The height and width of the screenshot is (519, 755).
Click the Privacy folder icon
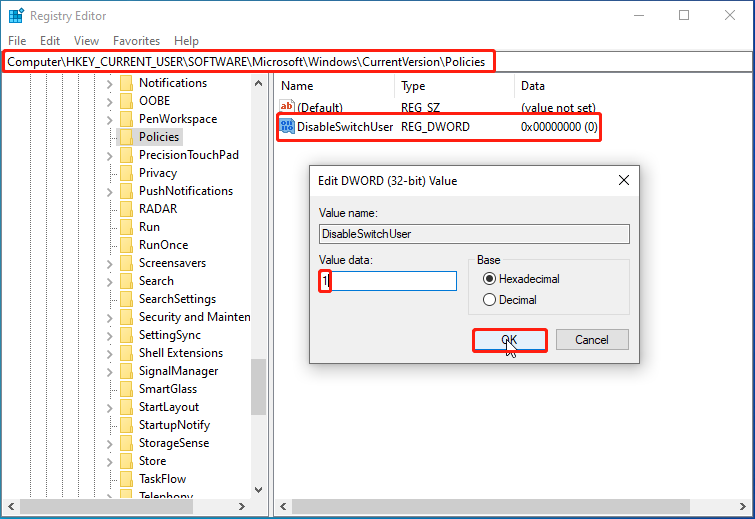point(127,173)
